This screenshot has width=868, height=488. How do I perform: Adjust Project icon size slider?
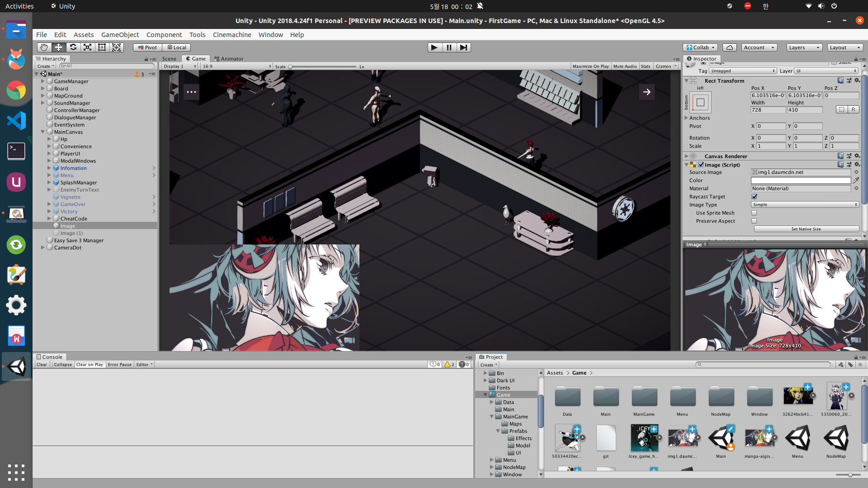(848, 475)
